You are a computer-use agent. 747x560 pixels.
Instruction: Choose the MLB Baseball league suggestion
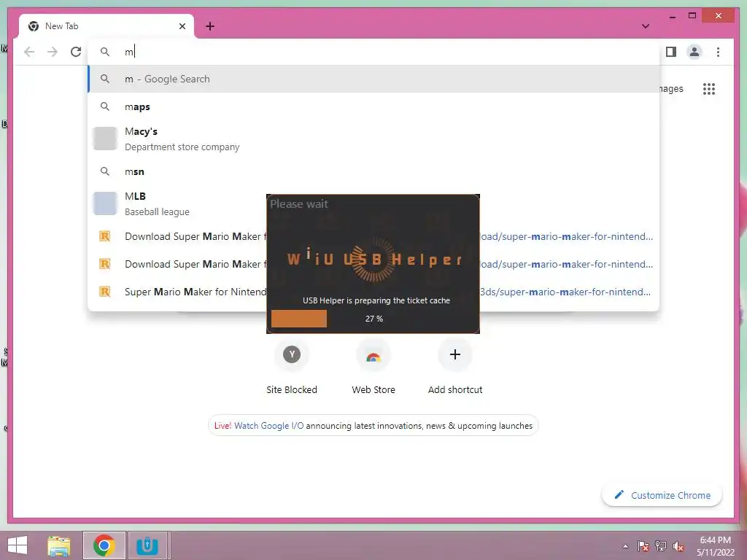374,204
